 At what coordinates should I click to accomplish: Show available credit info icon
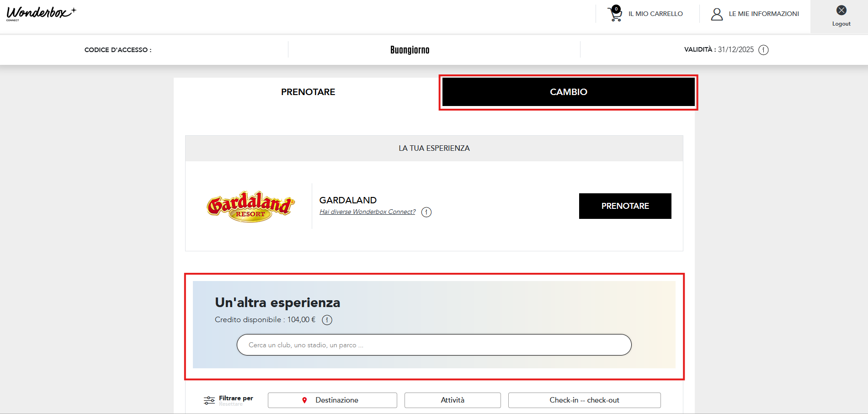click(327, 320)
